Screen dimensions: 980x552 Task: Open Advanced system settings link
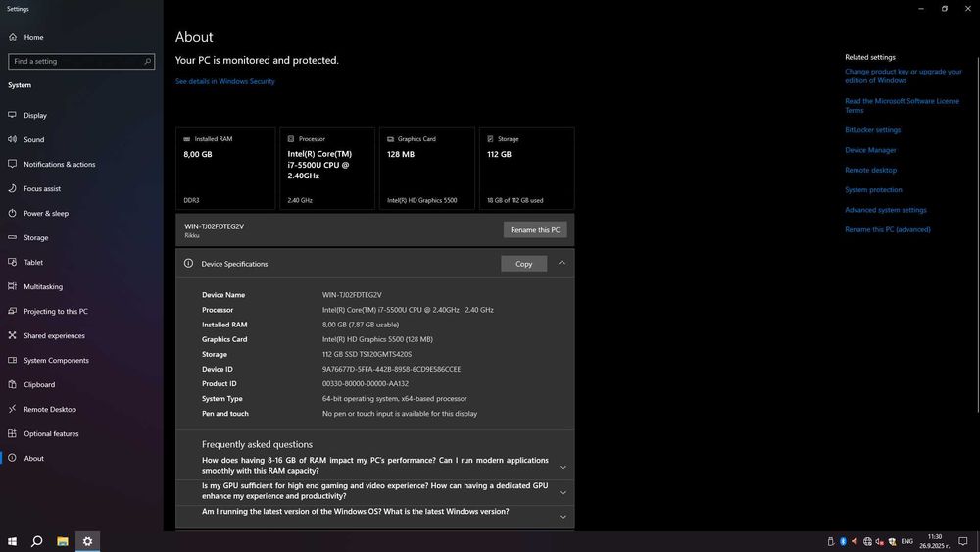click(x=886, y=210)
